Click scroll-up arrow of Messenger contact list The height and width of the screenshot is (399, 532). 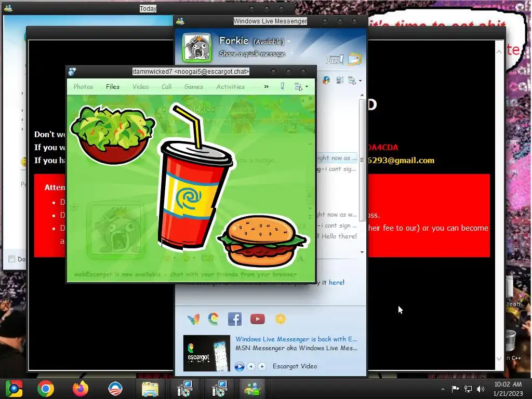pyautogui.click(x=362, y=96)
